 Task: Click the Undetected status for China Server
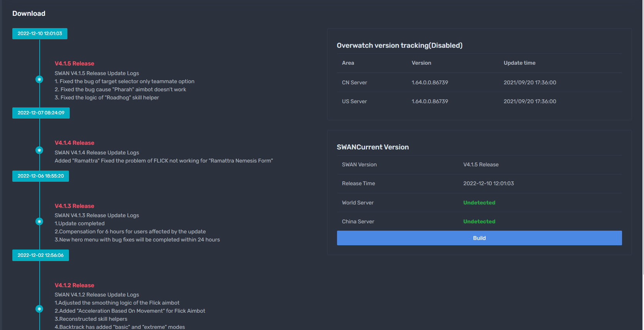click(479, 221)
